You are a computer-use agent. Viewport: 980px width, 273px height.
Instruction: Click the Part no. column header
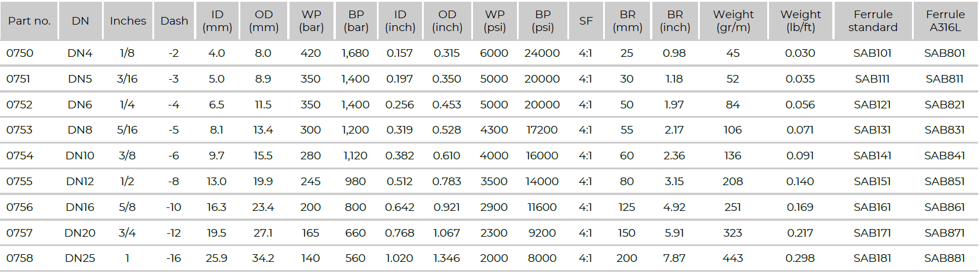point(29,21)
